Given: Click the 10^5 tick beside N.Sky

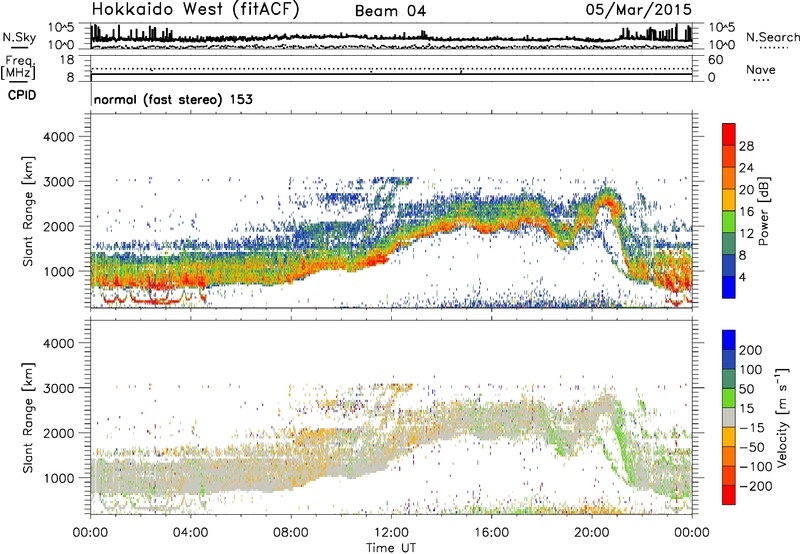Looking at the screenshot, I should [61, 28].
